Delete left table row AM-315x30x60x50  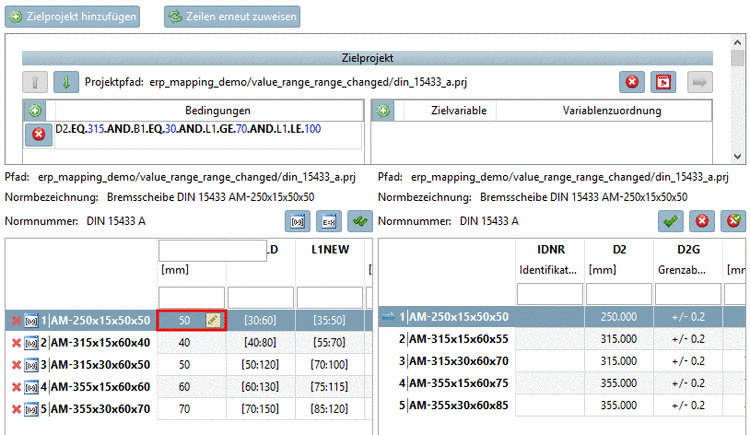pyautogui.click(x=16, y=365)
